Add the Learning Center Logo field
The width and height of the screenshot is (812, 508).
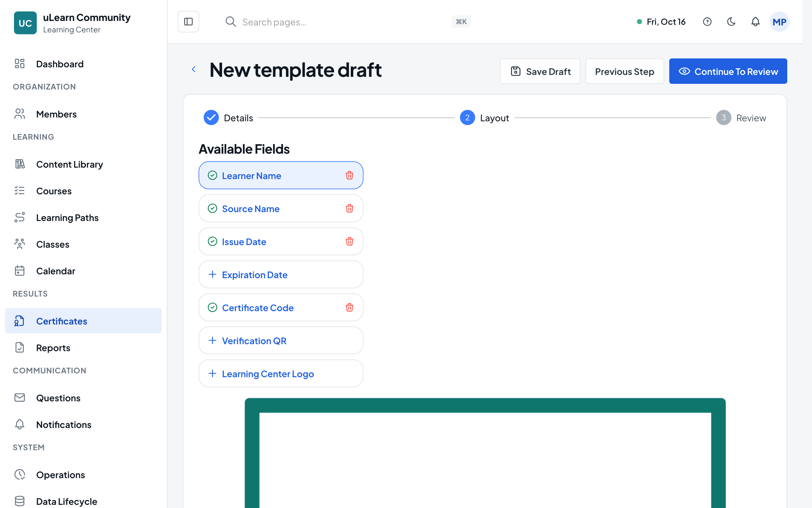pos(281,374)
